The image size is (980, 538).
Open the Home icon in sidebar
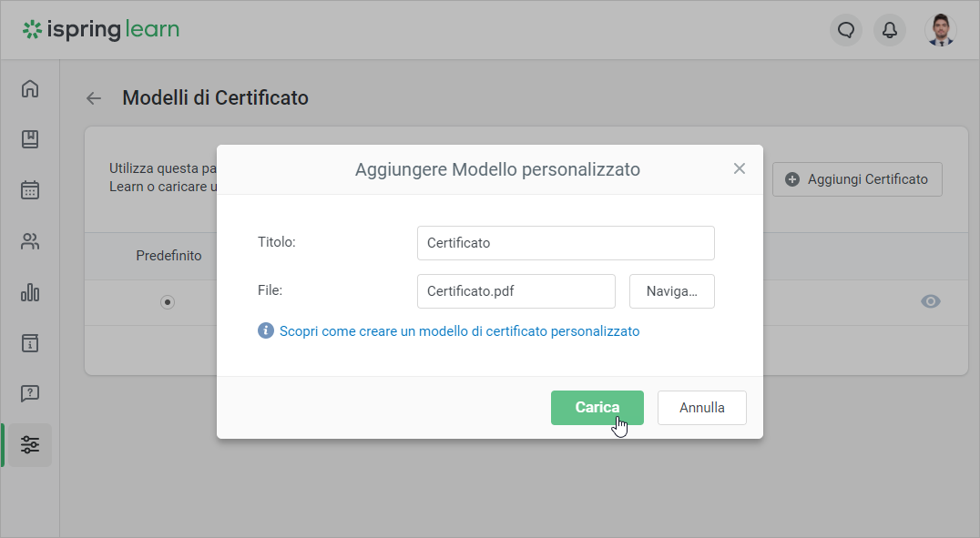(x=30, y=88)
